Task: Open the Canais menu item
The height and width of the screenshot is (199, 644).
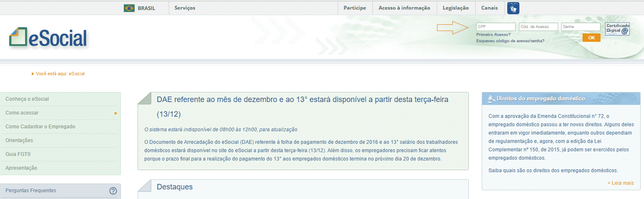Action: point(490,8)
